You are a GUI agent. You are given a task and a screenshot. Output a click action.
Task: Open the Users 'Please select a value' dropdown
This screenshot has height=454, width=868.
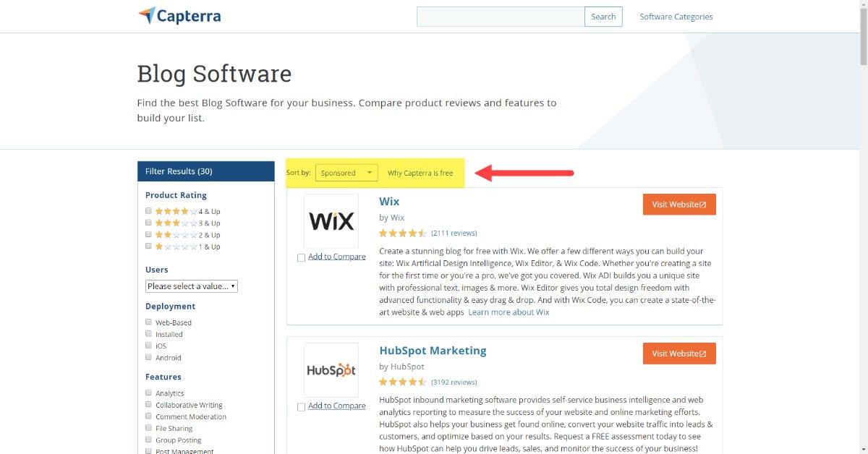(192, 286)
